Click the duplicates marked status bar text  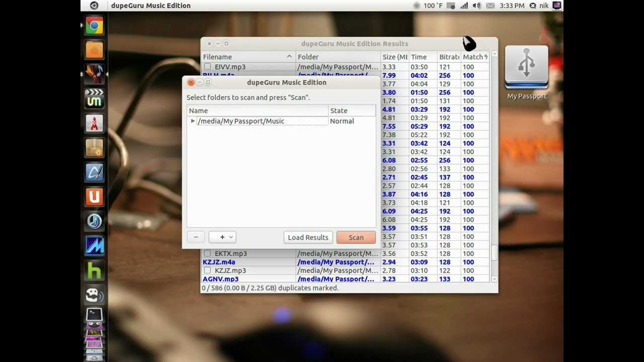270,288
